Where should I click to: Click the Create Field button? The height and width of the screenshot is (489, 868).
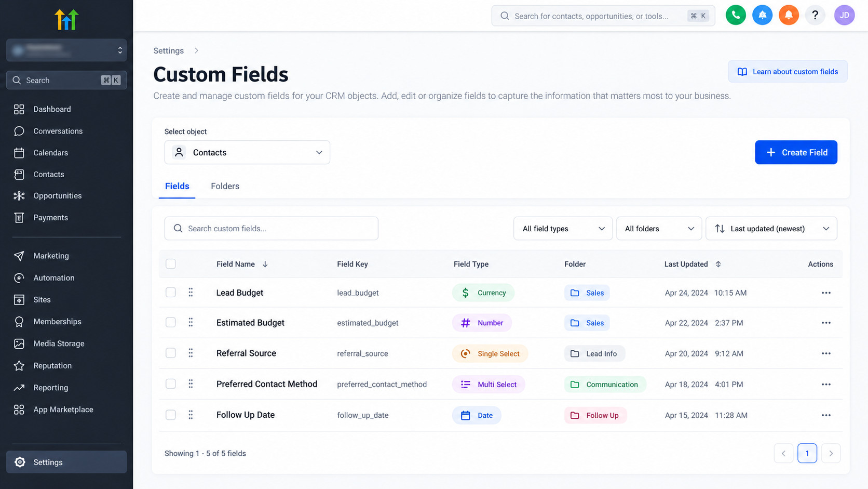coord(796,152)
